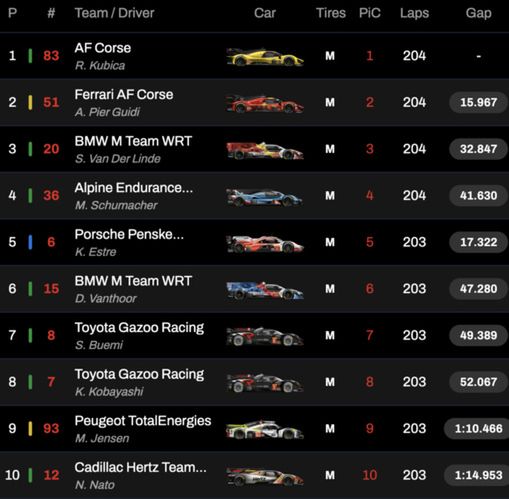This screenshot has width=509, height=499.
Task: Select the BMW M Team WRT #20 team name
Action: click(x=133, y=141)
